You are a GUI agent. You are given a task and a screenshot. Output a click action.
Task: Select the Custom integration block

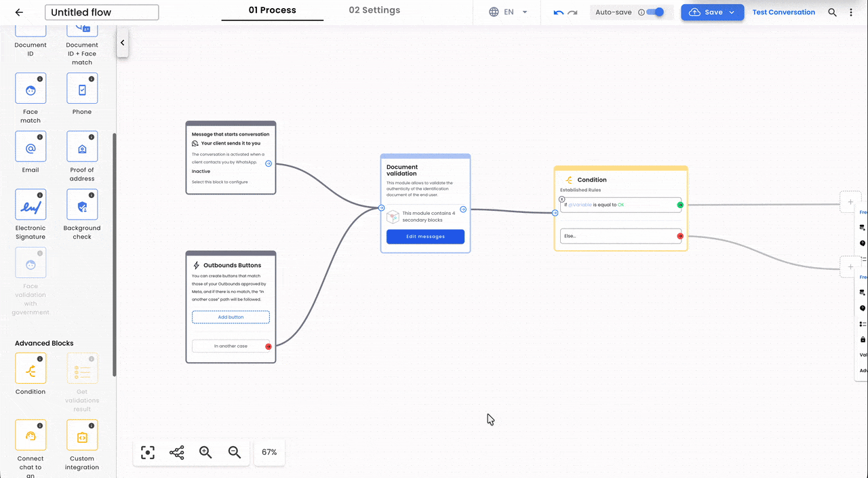[x=82, y=435]
